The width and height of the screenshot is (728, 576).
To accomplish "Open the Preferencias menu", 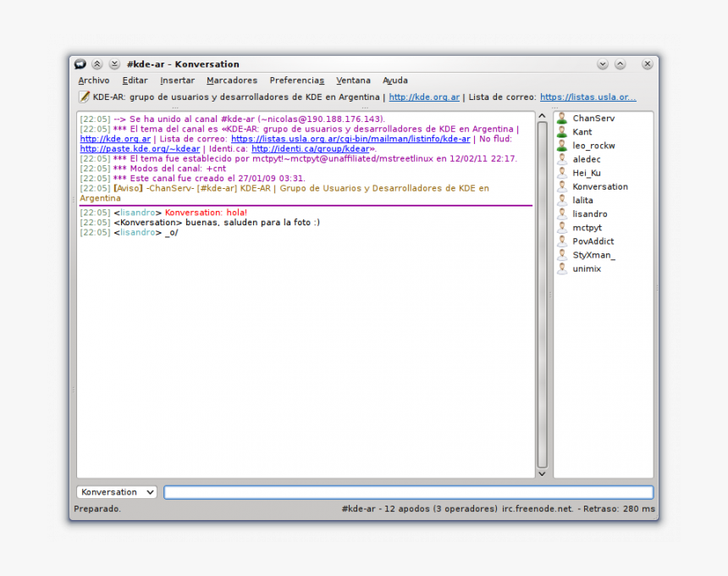I will pos(297,80).
